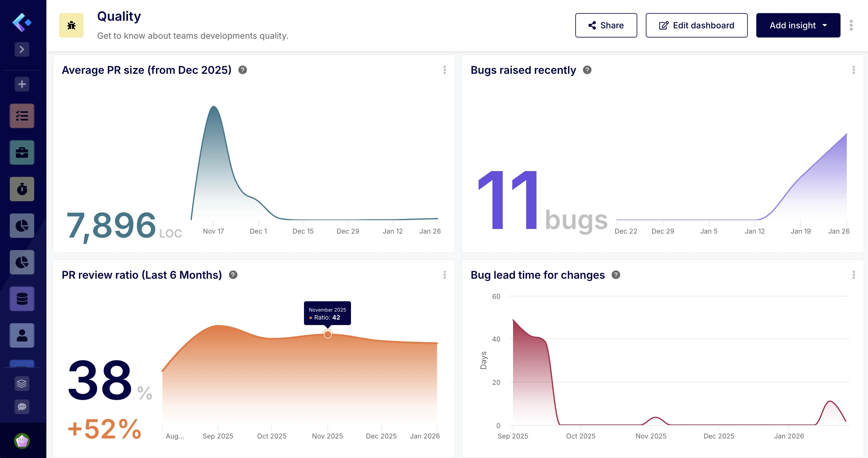Select the user profile icon in sidebar
The height and width of the screenshot is (458, 868).
click(22, 335)
